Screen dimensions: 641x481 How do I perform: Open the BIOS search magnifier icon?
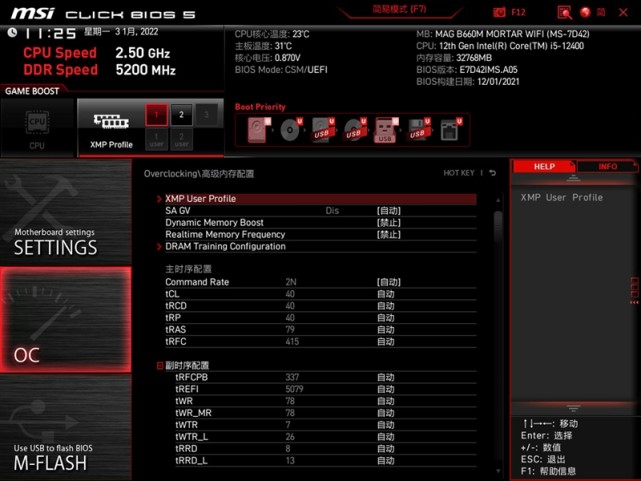(x=564, y=12)
